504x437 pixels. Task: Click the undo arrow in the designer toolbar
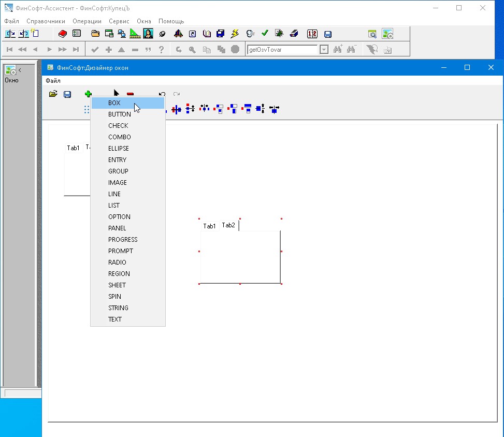[162, 94]
